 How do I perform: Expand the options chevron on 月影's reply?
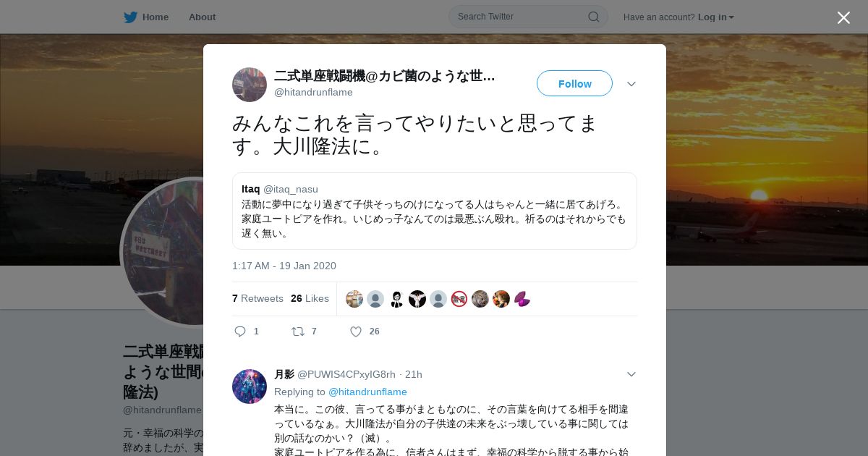[x=631, y=374]
